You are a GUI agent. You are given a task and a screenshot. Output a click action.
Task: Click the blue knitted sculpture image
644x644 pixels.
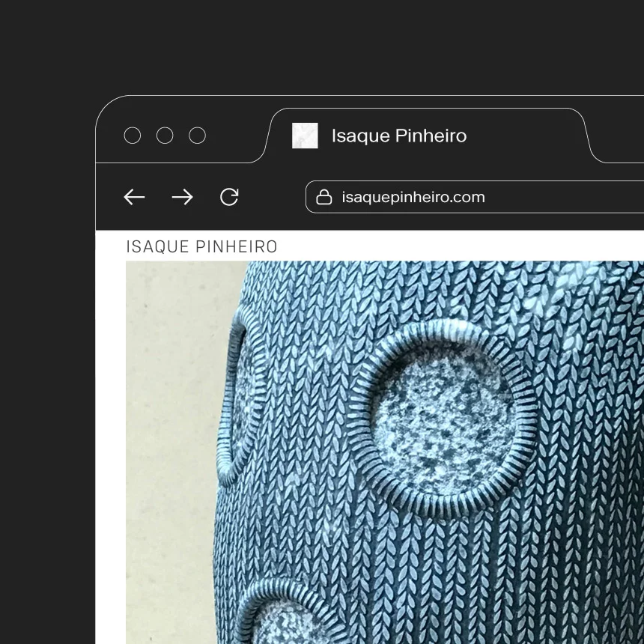(385, 452)
